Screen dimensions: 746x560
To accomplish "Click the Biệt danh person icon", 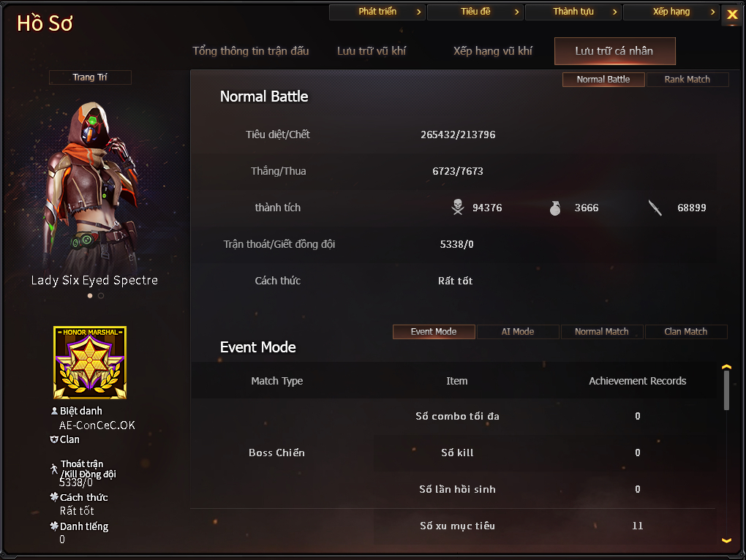I will coord(54,411).
